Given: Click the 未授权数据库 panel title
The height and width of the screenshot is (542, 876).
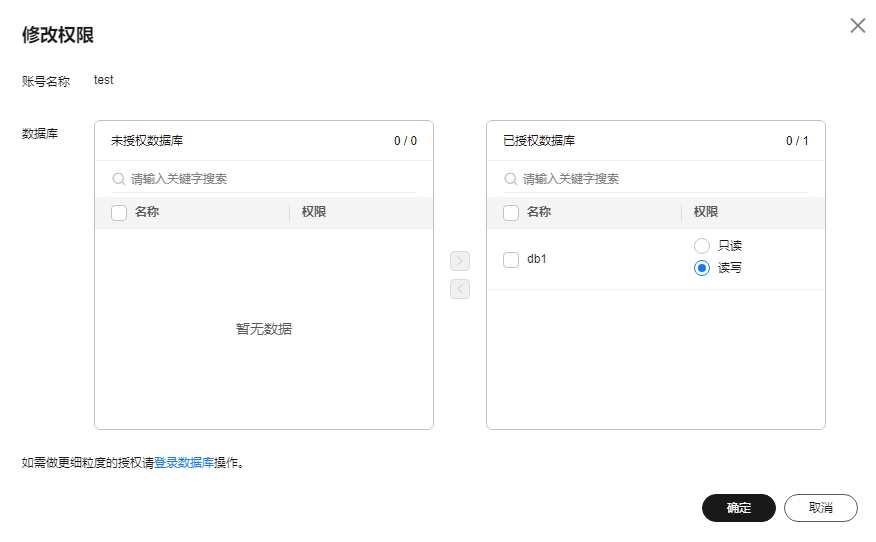Looking at the screenshot, I should (x=147, y=141).
